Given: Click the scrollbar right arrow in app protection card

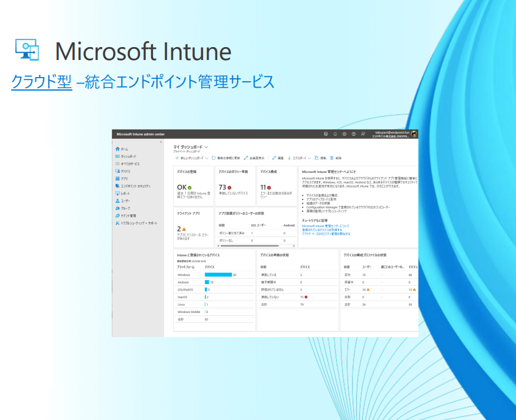Looking at the screenshot, I should click(294, 246).
